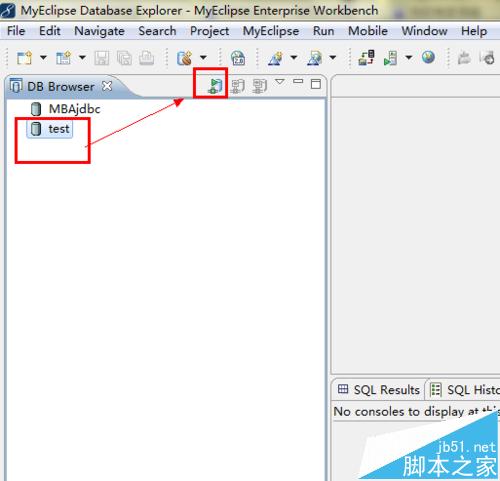Open the Project menu
The height and width of the screenshot is (481, 500).
(209, 31)
